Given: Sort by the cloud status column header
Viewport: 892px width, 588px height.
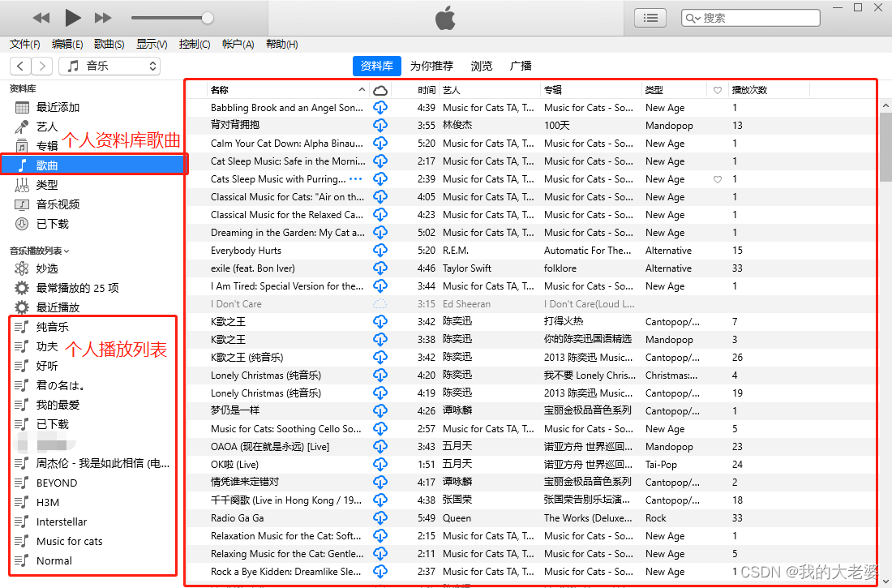Looking at the screenshot, I should point(380,90).
